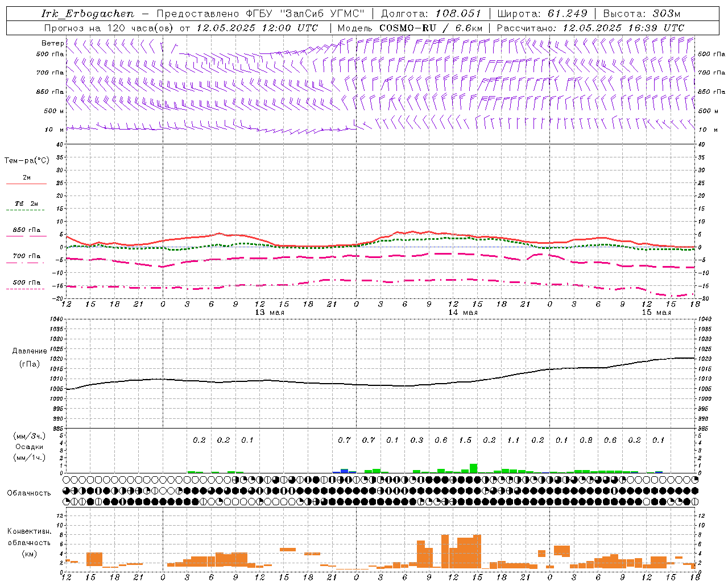Click the forecast length "Прогноз на 120 часа(ов)"
The image size is (728, 582).
point(109,28)
